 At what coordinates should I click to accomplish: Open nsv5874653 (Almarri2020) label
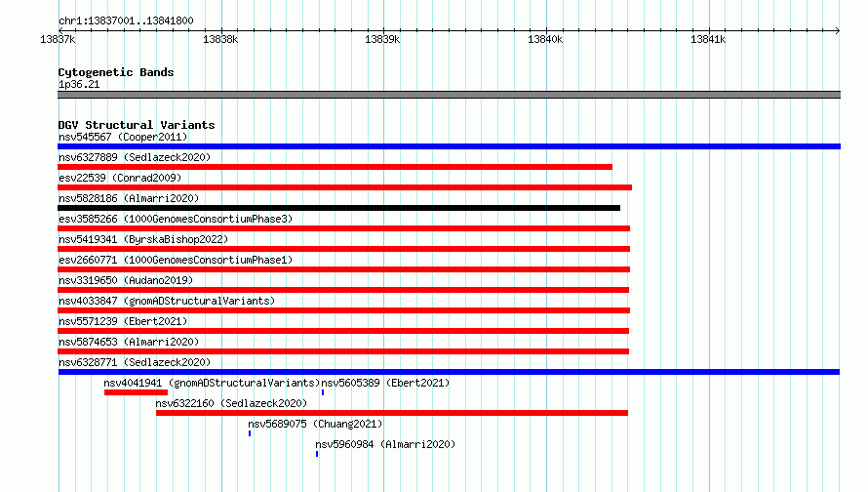pos(129,342)
